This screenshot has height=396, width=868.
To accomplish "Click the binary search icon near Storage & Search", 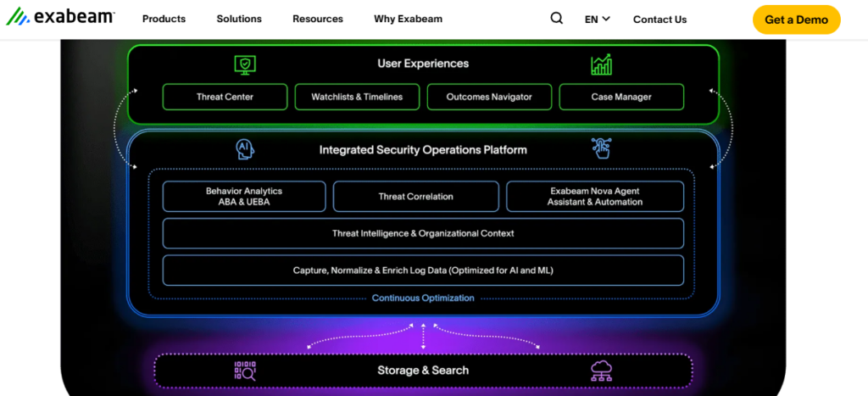I will point(245,371).
